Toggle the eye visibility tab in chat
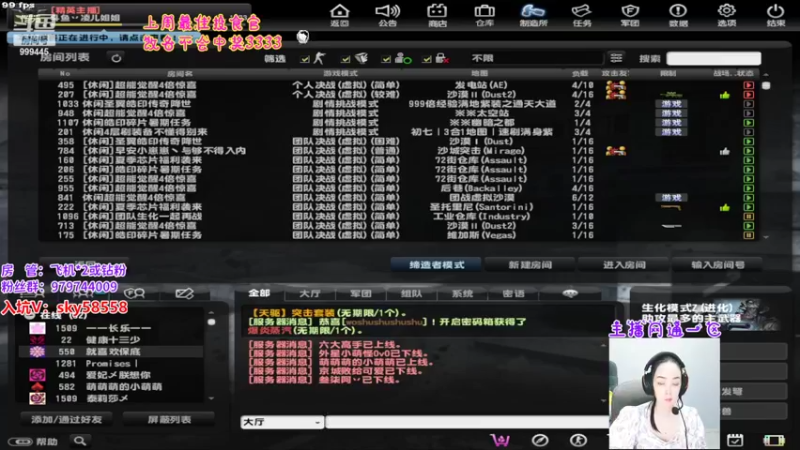 (x=569, y=293)
